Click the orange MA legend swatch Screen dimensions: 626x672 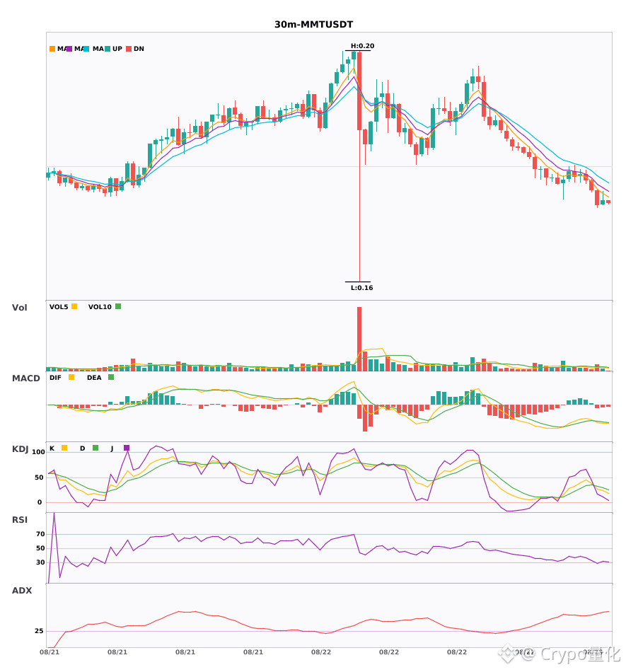pos(52,49)
